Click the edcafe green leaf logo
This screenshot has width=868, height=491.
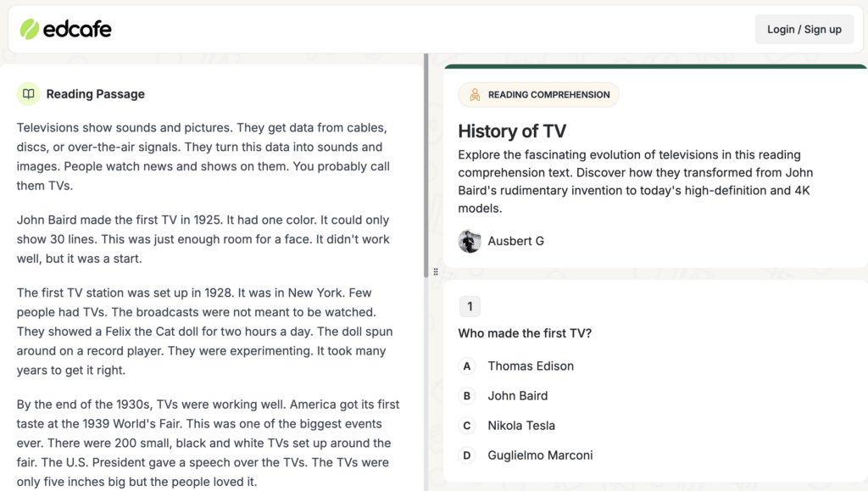click(x=30, y=30)
